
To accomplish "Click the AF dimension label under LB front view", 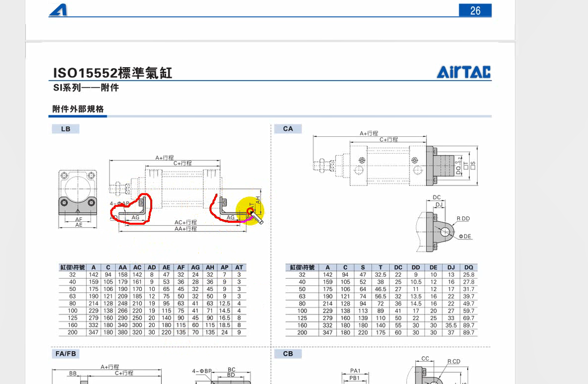I will tap(79, 219).
